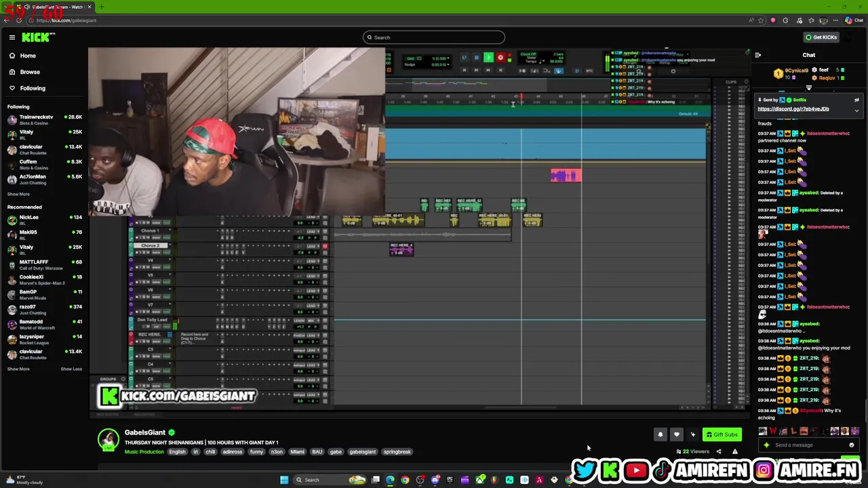Open Windows Start menu
The height and width of the screenshot is (488, 868).
tap(284, 480)
